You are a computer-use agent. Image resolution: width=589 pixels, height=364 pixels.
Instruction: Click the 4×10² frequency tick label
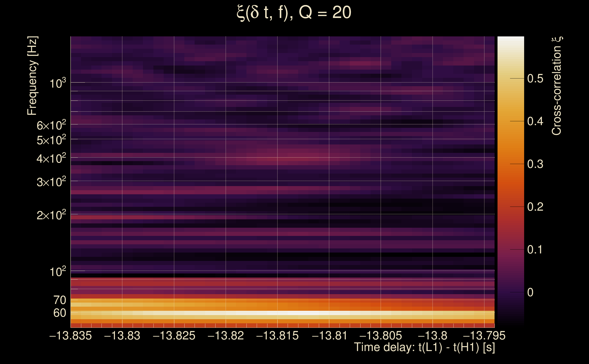(x=51, y=158)
